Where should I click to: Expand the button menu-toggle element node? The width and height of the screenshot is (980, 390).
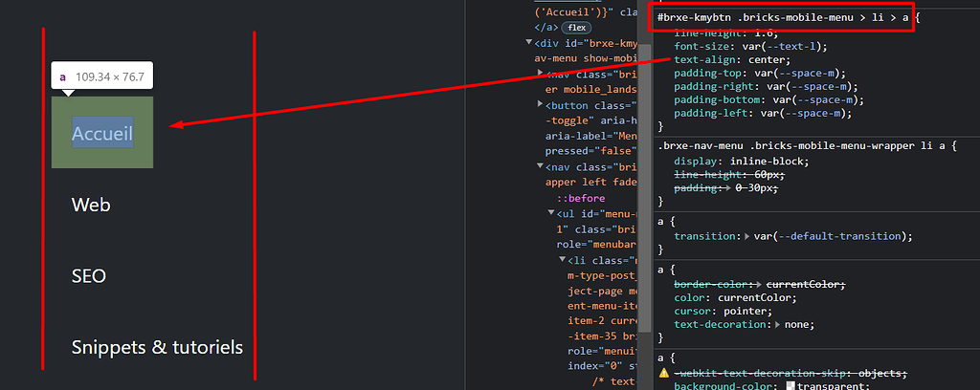(x=540, y=105)
